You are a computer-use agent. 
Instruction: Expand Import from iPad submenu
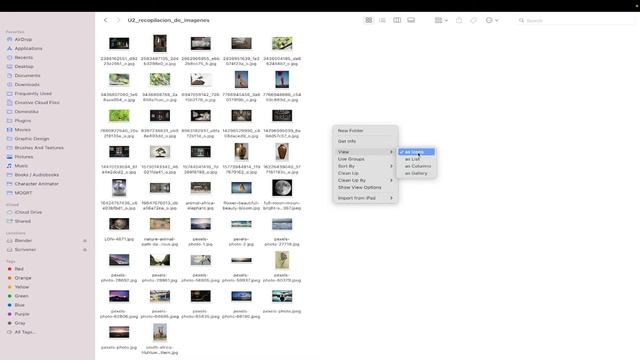[x=365, y=198]
